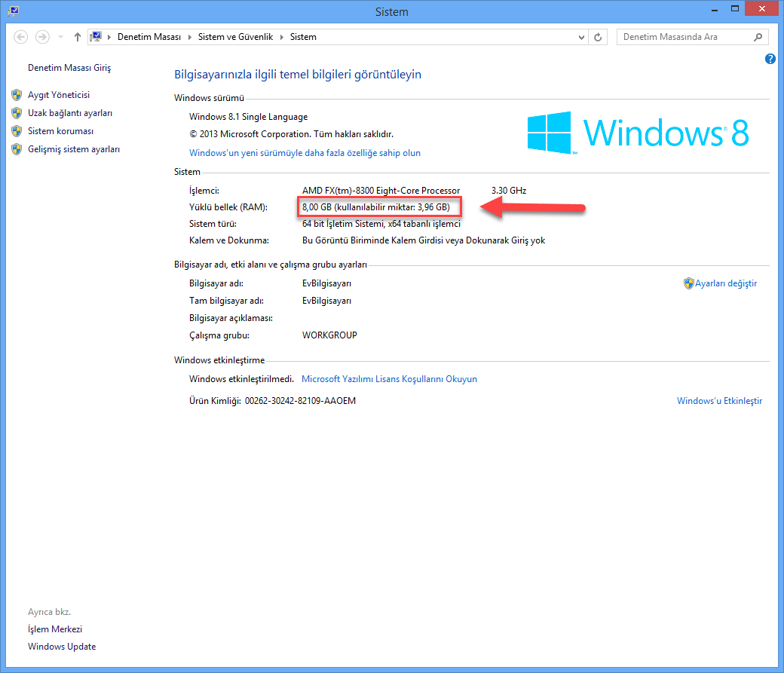Click the 2013 Microsoft Corporation copyright text

coord(291,134)
